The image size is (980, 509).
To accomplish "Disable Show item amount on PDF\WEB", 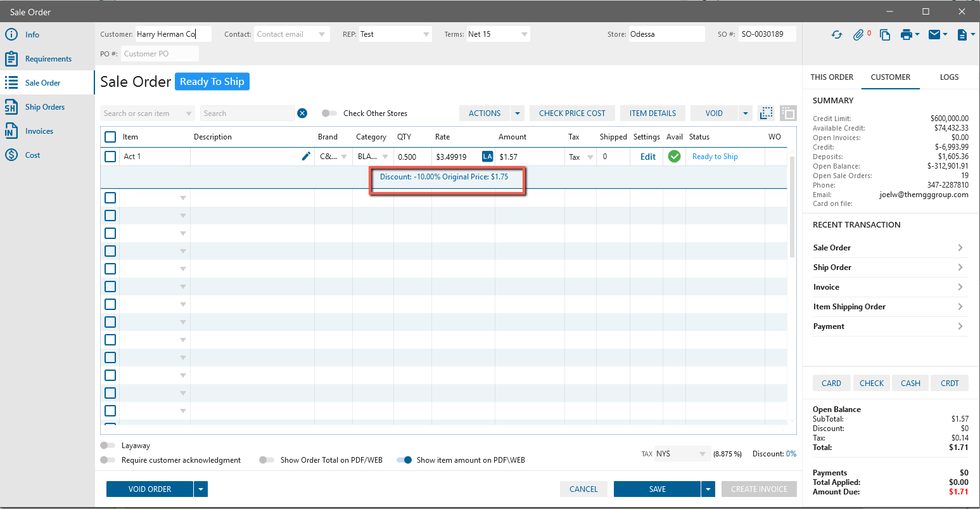I will tap(404, 460).
